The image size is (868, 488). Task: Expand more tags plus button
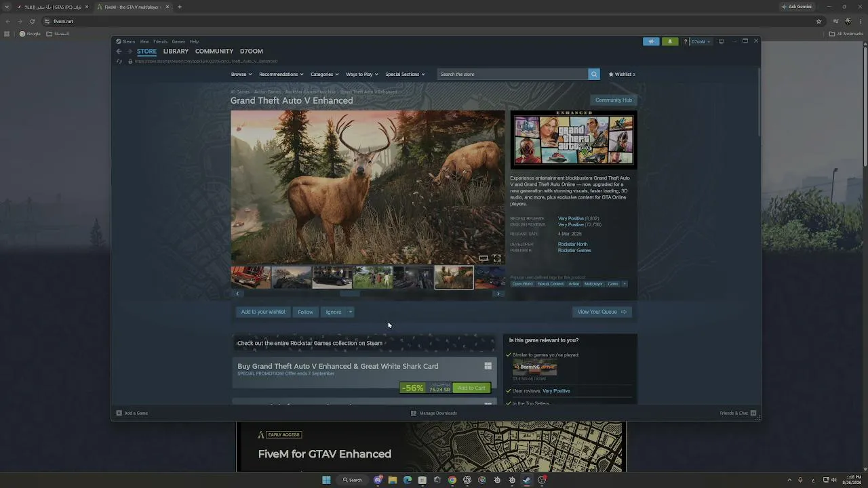click(x=625, y=284)
